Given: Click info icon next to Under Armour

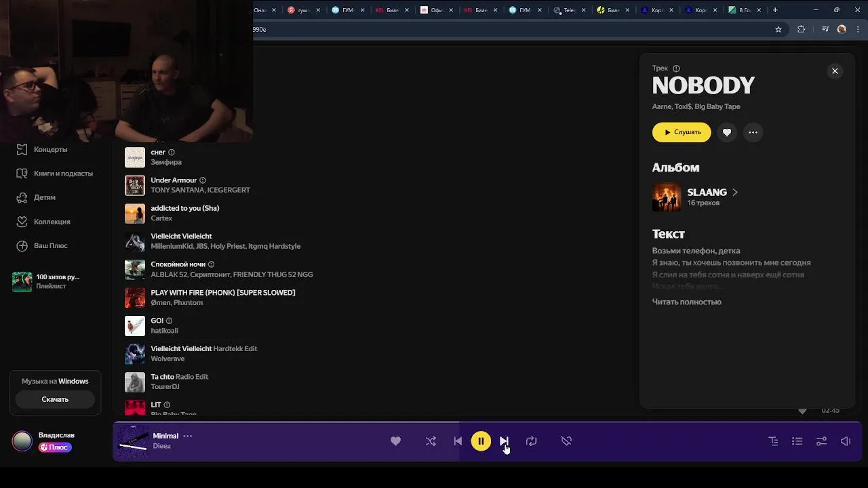Looking at the screenshot, I should tap(203, 180).
